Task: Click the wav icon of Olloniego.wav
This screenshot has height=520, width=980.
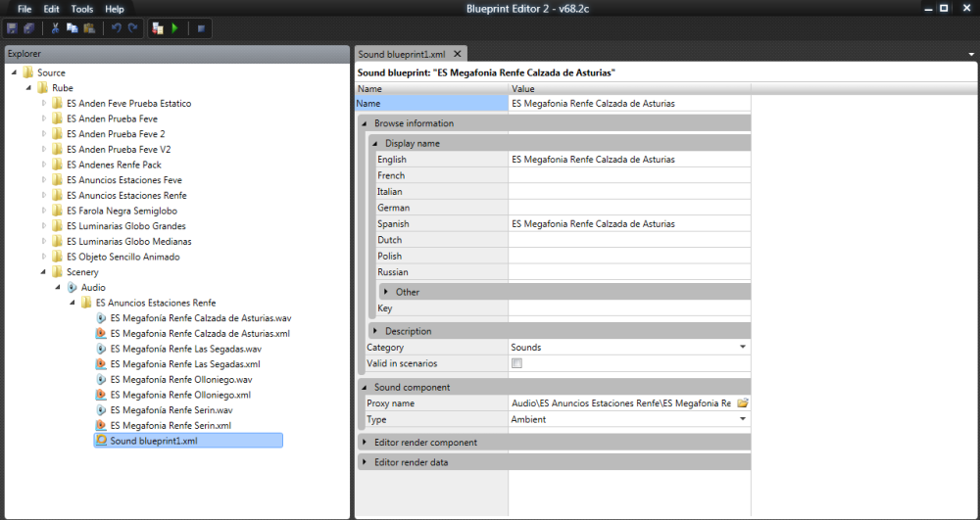Action: click(101, 379)
